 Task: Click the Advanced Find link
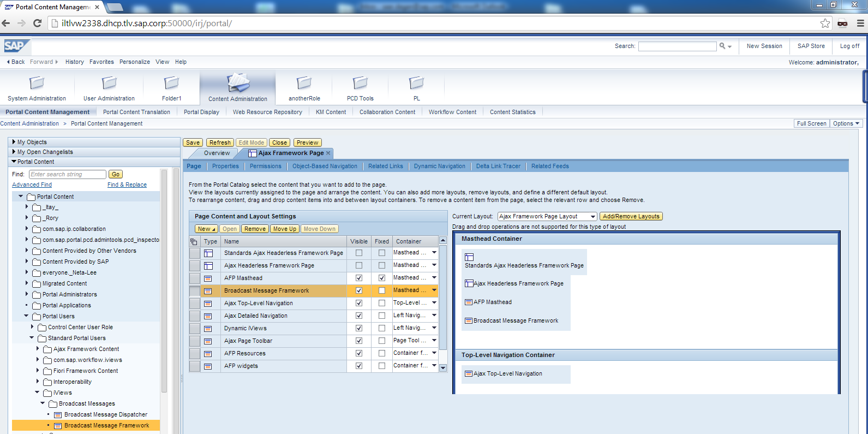(x=32, y=185)
